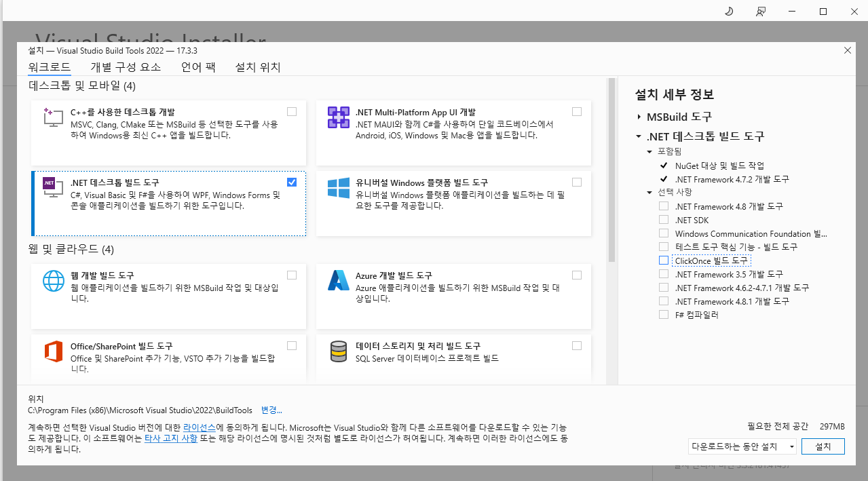
Task: Check Office/SharePoint 빌드 도구 workload
Action: (292, 345)
